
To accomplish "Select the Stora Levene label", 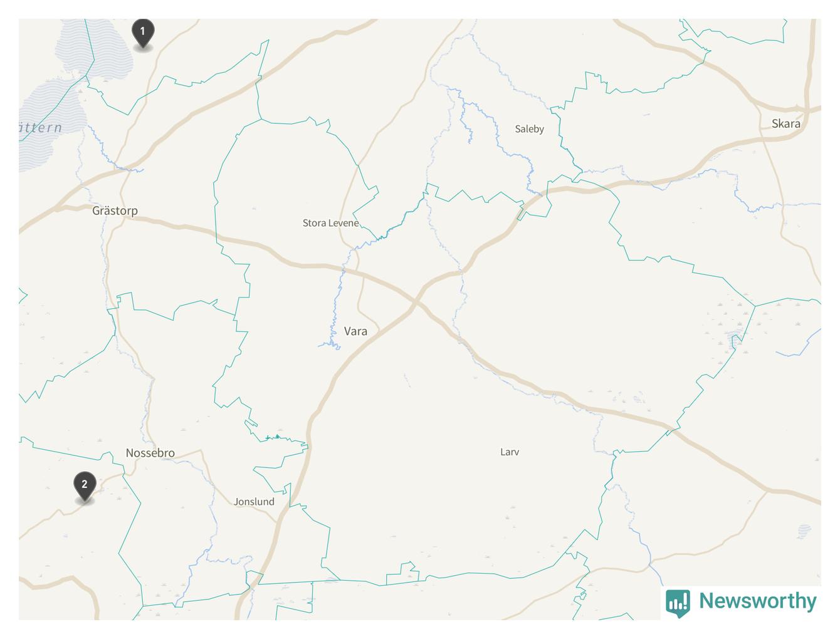I will (331, 223).
